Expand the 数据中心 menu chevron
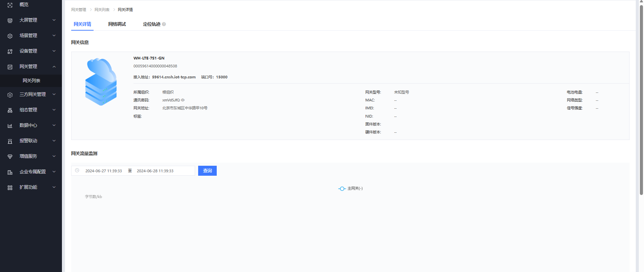The image size is (644, 272). 54,125
